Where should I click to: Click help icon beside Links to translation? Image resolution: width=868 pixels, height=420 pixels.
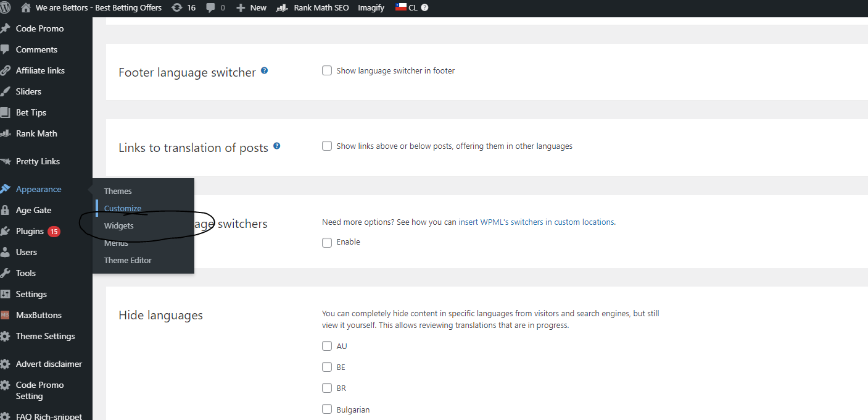[x=276, y=146]
